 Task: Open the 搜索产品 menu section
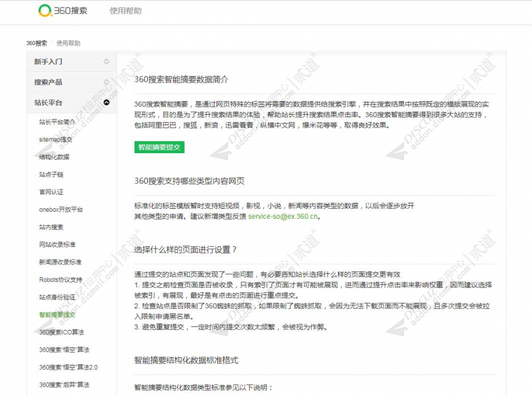tap(71, 82)
